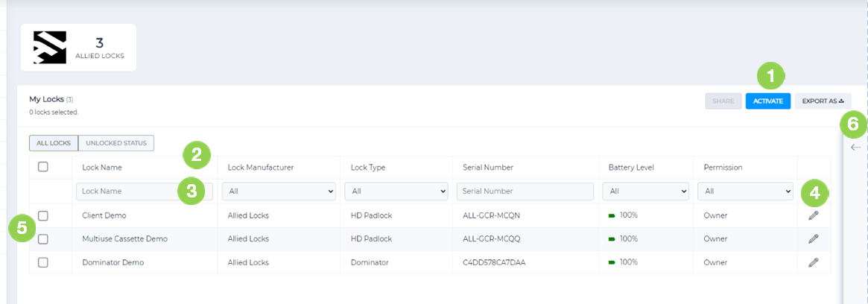Select the Dominator Demo lock name
Image resolution: width=868 pixels, height=304 pixels.
(x=113, y=262)
